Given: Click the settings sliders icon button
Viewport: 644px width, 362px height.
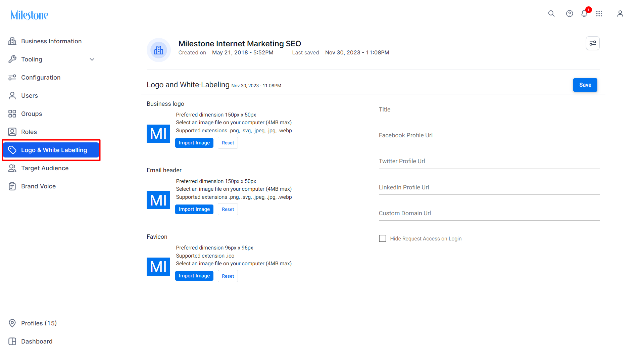Looking at the screenshot, I should [x=593, y=43].
